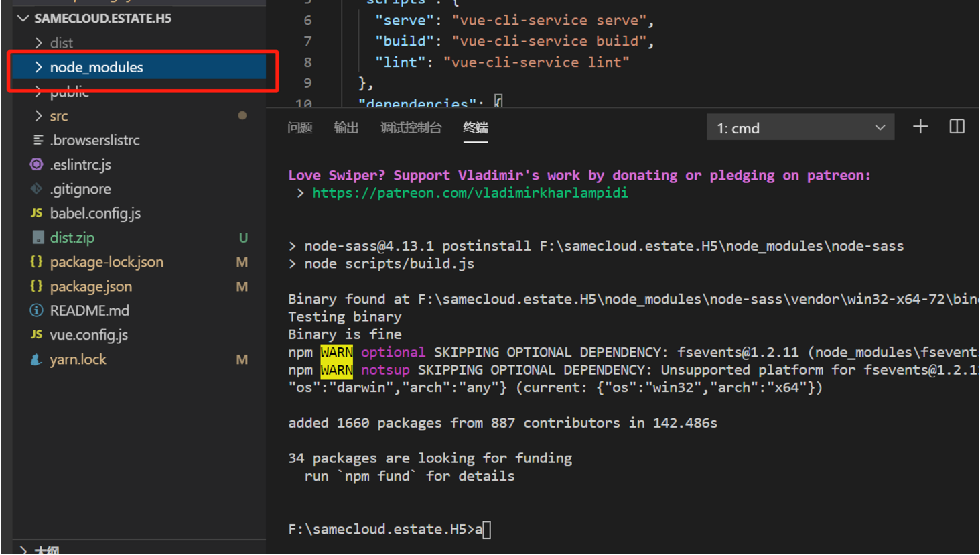Image resolution: width=980 pixels, height=555 pixels.
Task: Open babel.config.js in the explorer
Action: pos(95,213)
